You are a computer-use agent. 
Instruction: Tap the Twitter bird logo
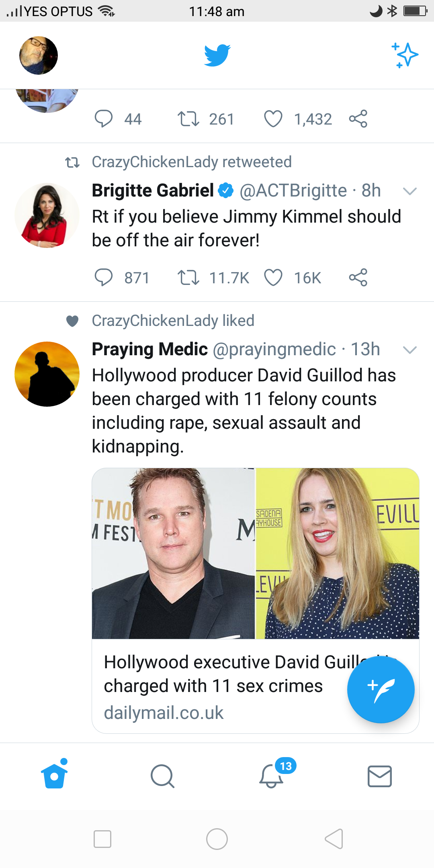click(217, 55)
